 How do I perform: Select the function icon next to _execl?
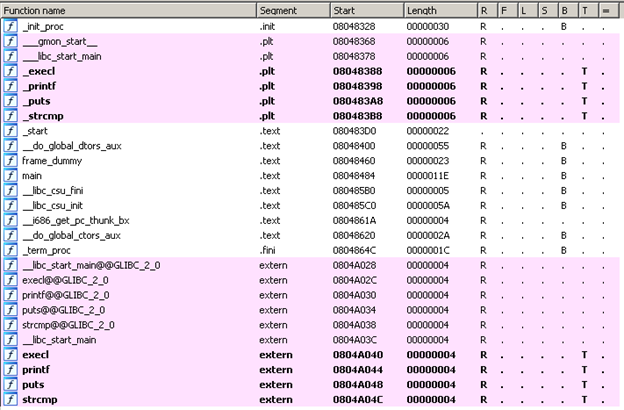(x=10, y=71)
